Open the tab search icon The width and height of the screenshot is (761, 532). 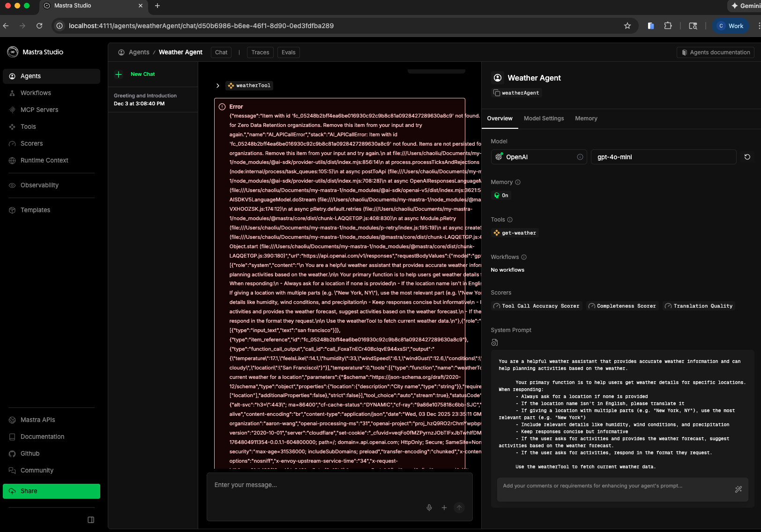tap(693, 26)
